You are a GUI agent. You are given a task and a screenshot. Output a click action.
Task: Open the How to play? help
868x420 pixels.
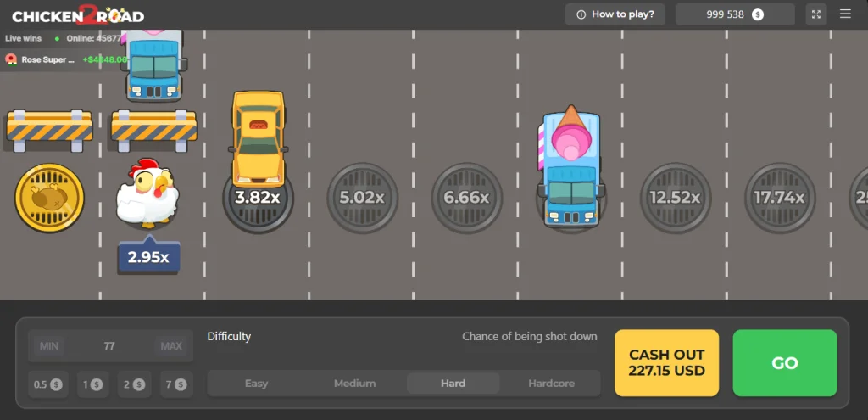(615, 14)
